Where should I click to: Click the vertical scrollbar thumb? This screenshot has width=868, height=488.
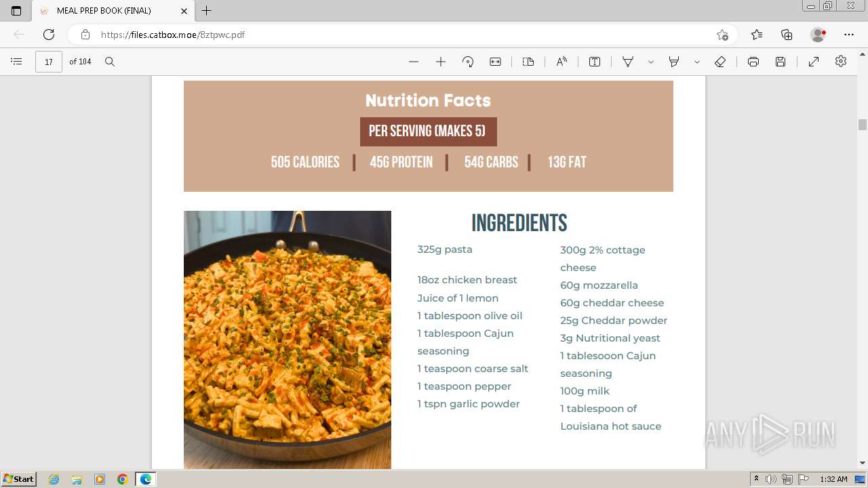coord(863,125)
